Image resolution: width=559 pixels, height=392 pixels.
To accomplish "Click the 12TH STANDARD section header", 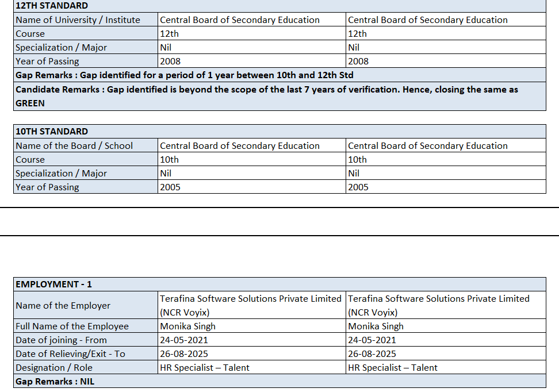I will [52, 6].
